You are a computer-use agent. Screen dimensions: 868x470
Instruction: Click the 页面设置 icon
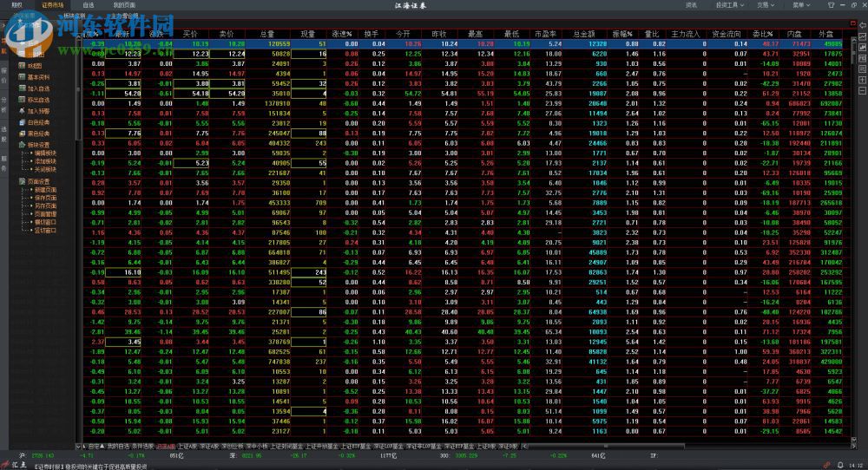(x=23, y=181)
